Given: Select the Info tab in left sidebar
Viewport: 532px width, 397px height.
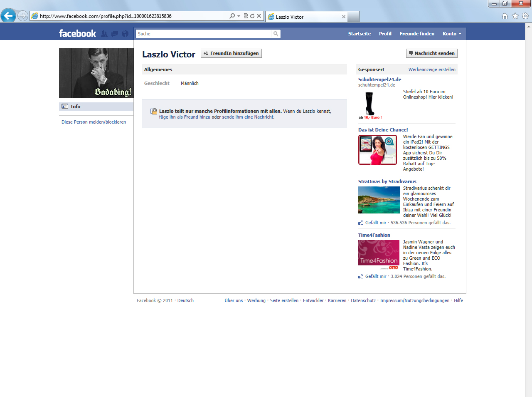Looking at the screenshot, I should tap(75, 107).
